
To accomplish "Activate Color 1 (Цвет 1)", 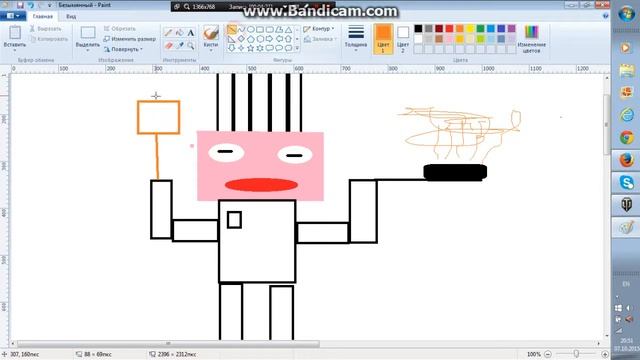I will point(383,39).
